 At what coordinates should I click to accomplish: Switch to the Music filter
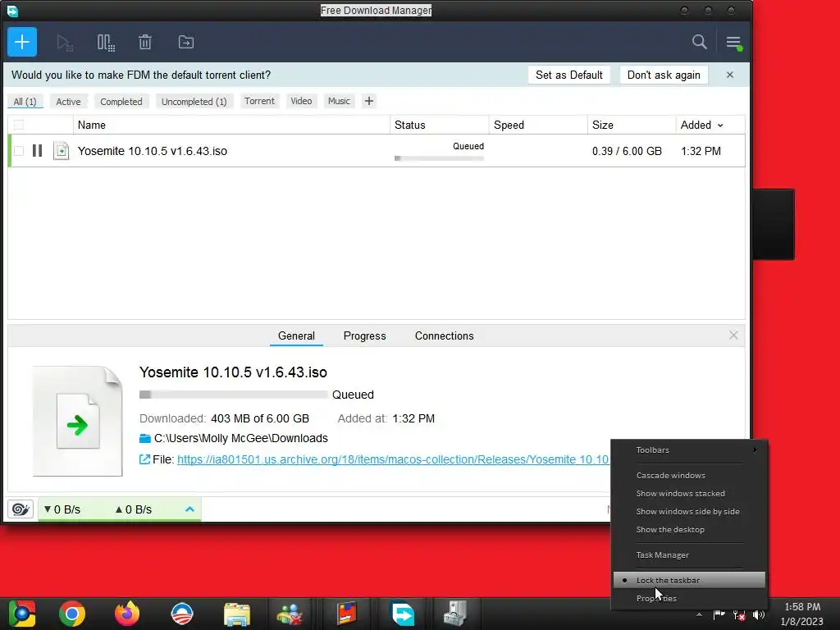coord(339,101)
